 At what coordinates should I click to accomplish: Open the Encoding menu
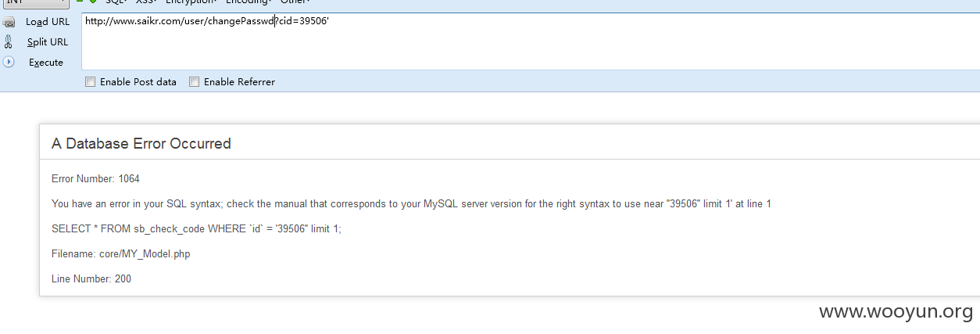(247, 2)
